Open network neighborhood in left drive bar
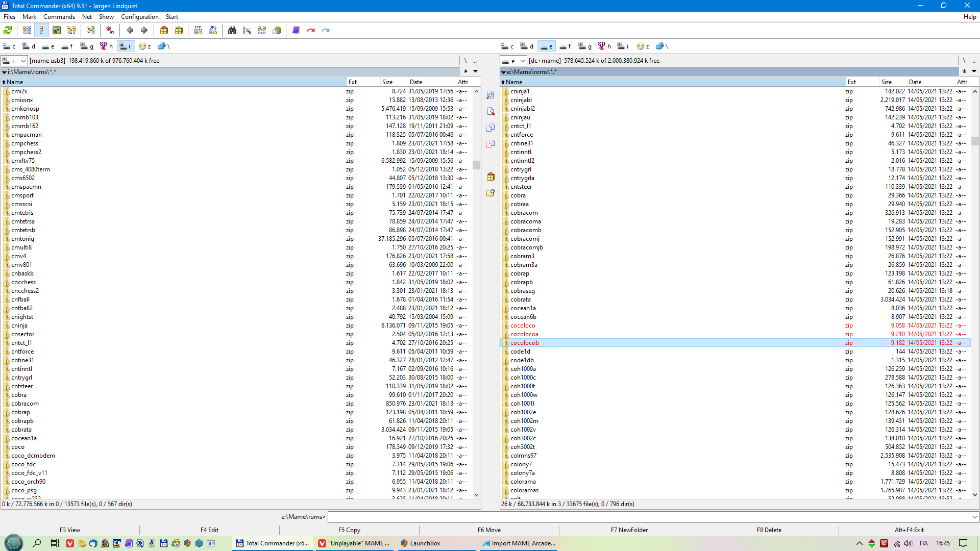This screenshot has height=551, width=980. point(164,46)
